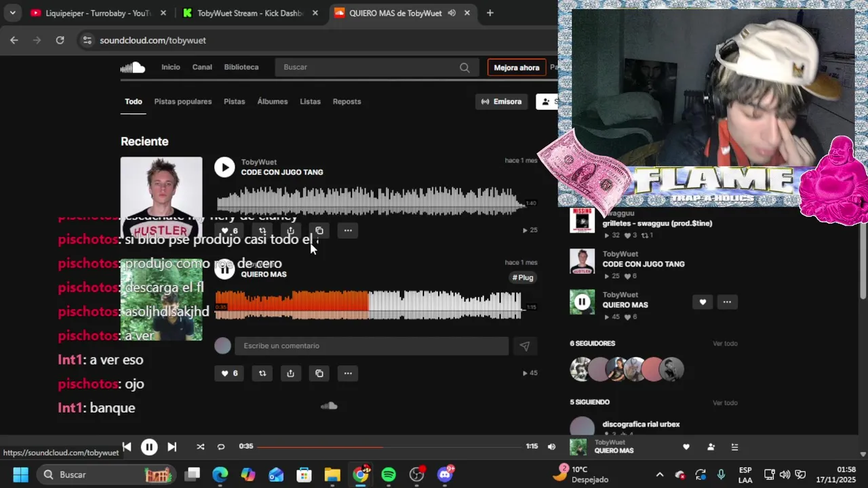Open more options below QUIERO MAS waveform

[x=348, y=373]
